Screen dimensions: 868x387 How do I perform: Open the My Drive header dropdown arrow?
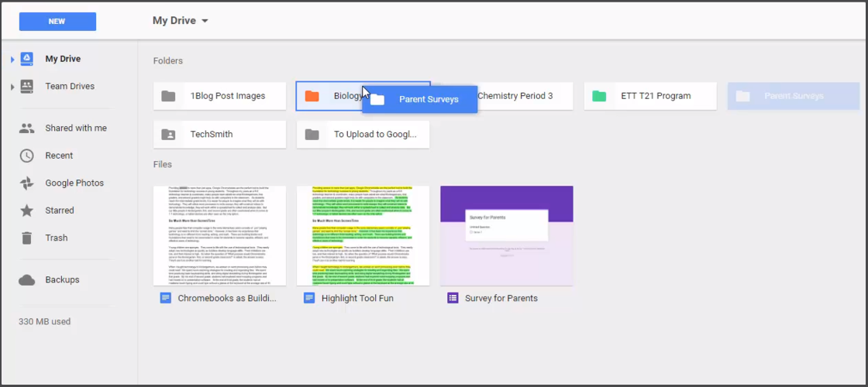[205, 21]
